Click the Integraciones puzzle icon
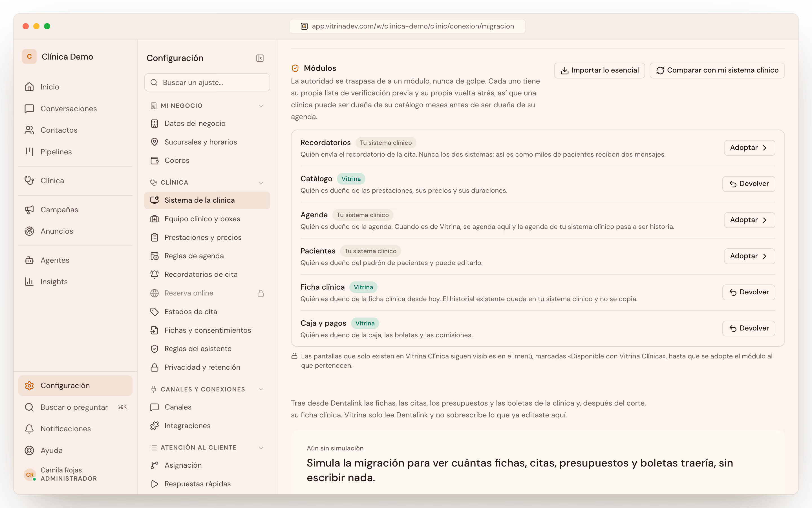The height and width of the screenshot is (508, 812). (x=154, y=426)
